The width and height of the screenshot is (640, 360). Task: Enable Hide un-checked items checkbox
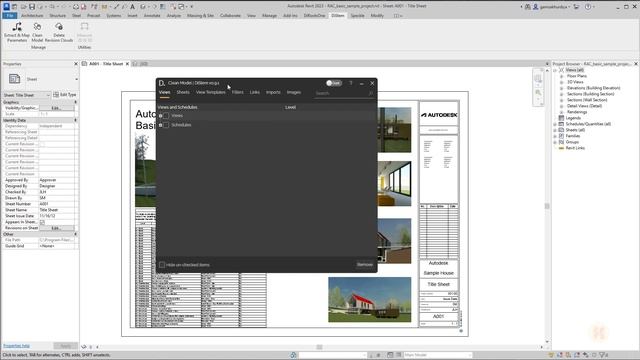[162, 265]
